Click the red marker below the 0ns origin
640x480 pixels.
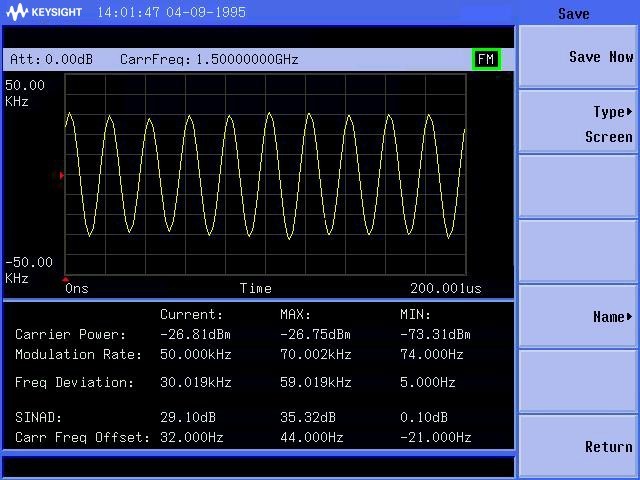coord(66,280)
